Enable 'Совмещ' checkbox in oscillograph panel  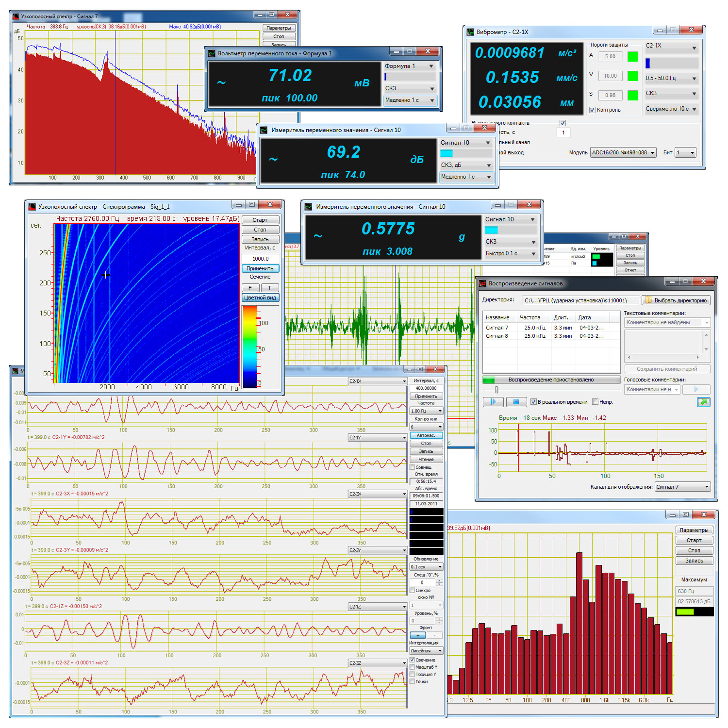pos(412,467)
